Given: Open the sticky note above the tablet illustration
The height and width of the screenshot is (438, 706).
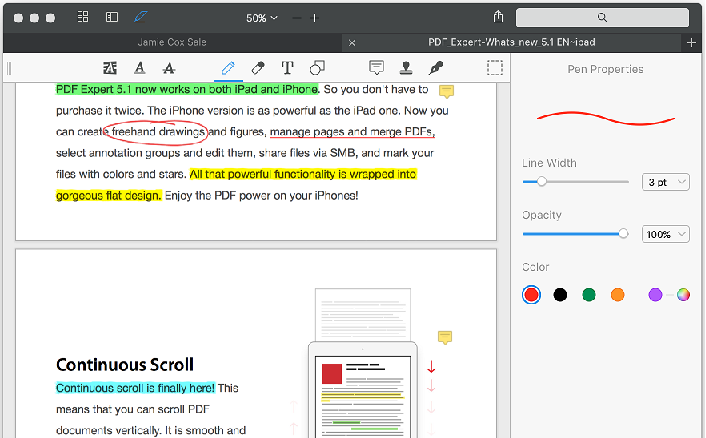Looking at the screenshot, I should [x=445, y=338].
